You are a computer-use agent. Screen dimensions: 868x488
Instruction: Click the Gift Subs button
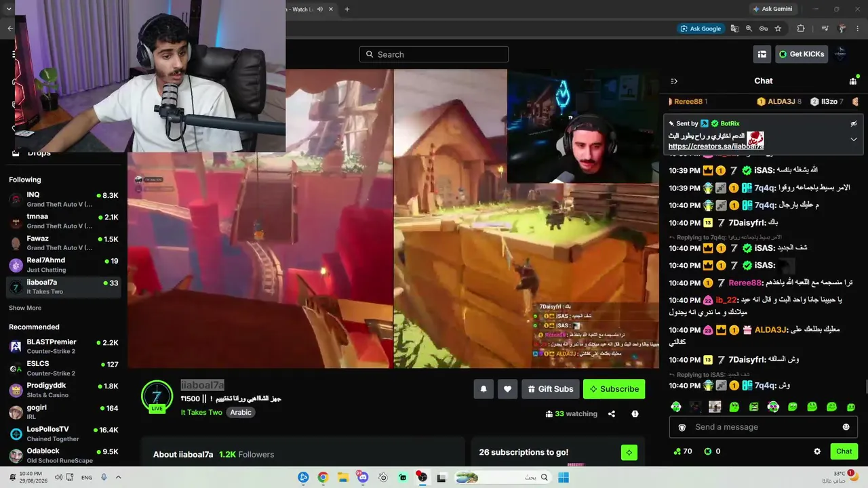click(551, 389)
